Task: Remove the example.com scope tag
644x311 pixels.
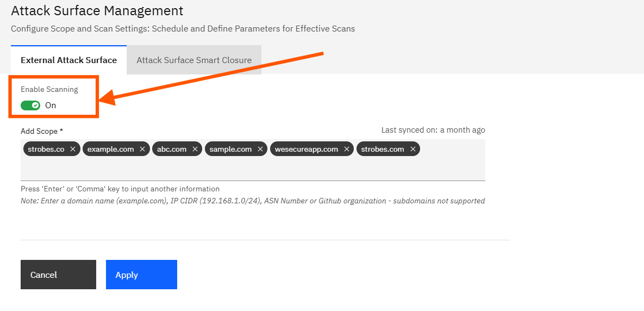Action: (x=142, y=149)
